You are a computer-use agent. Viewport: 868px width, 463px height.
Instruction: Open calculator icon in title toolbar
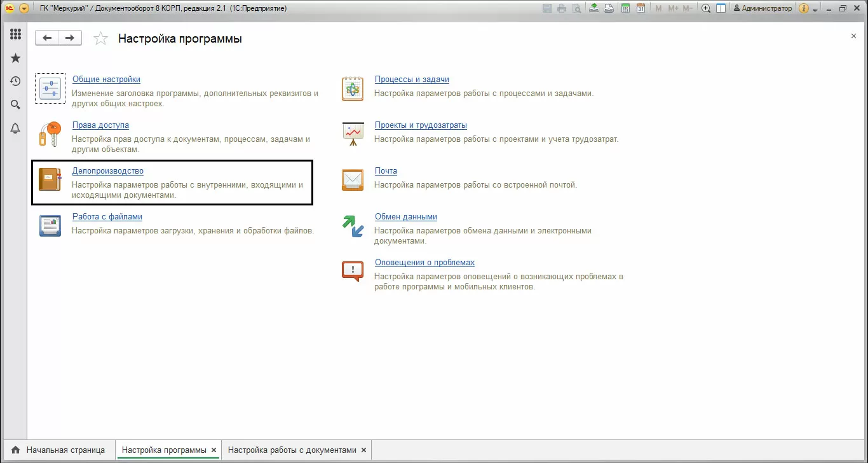pos(626,8)
